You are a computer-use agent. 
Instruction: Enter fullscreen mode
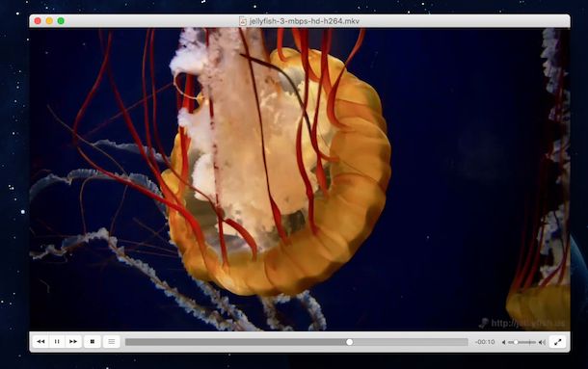[x=557, y=342]
